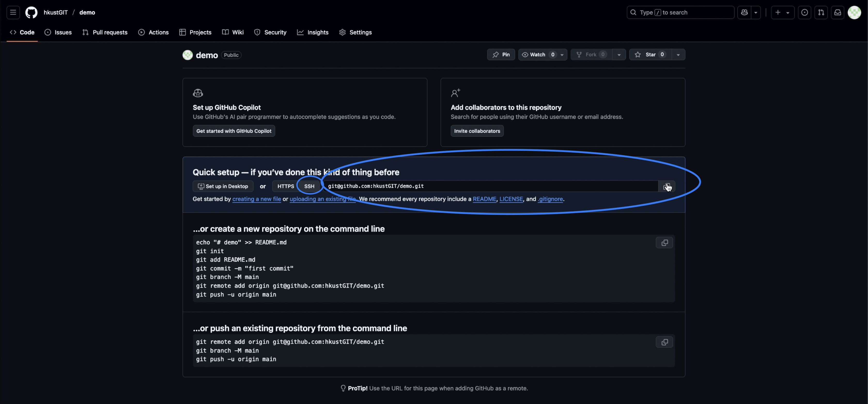Expand the Star options dropdown
868x404 pixels.
click(x=678, y=54)
